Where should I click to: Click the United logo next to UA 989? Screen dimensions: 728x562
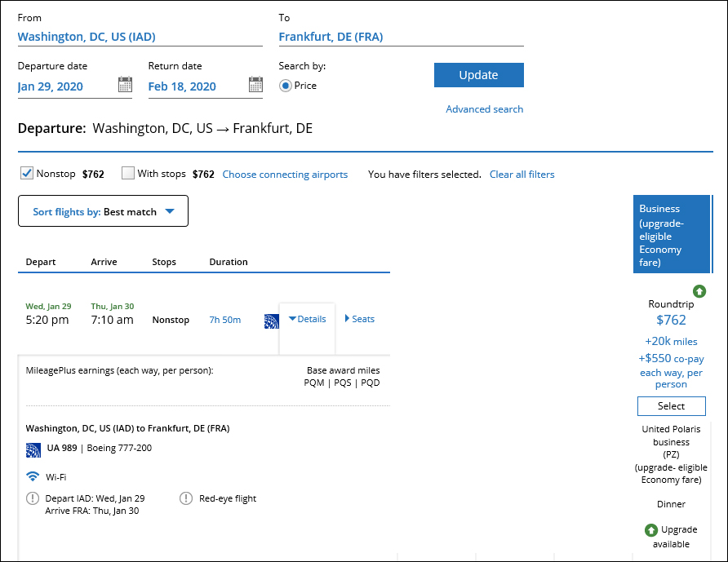click(33, 450)
